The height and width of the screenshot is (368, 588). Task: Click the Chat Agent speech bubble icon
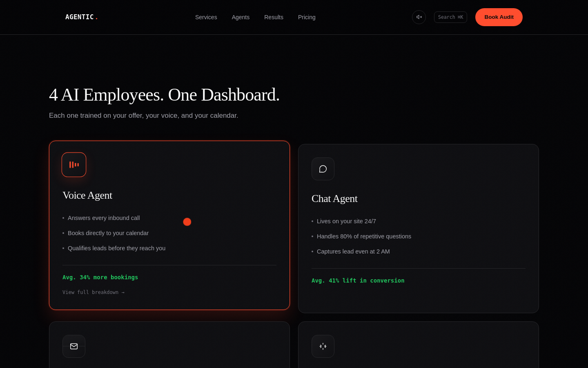[323, 169]
